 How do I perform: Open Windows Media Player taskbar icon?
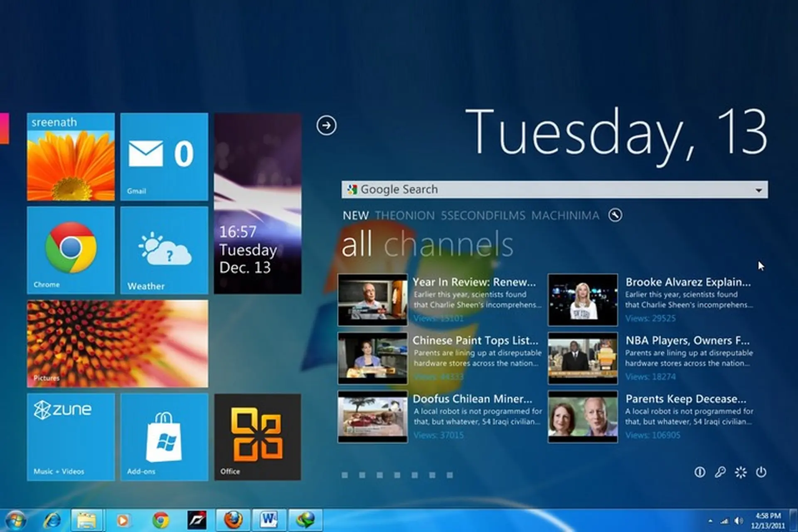tap(123, 520)
